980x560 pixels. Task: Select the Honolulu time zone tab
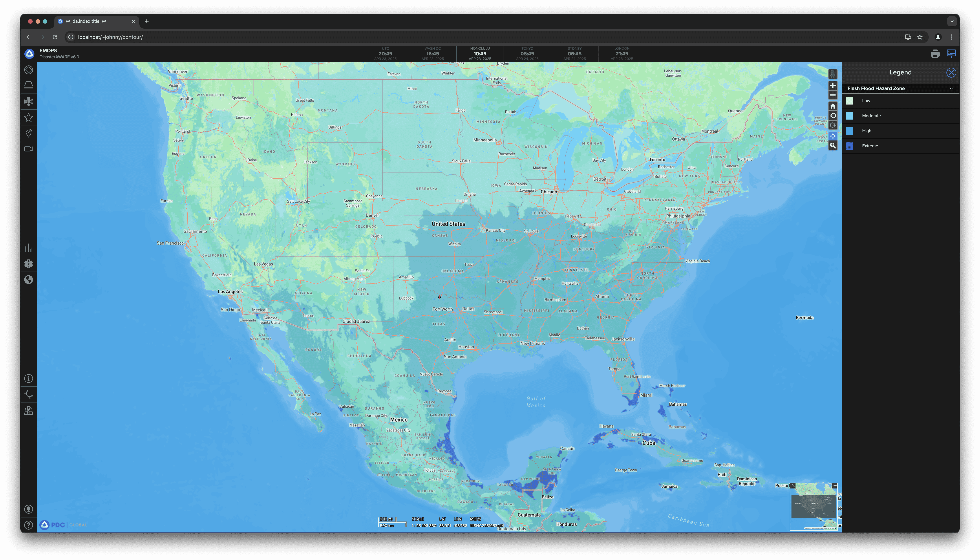480,54
